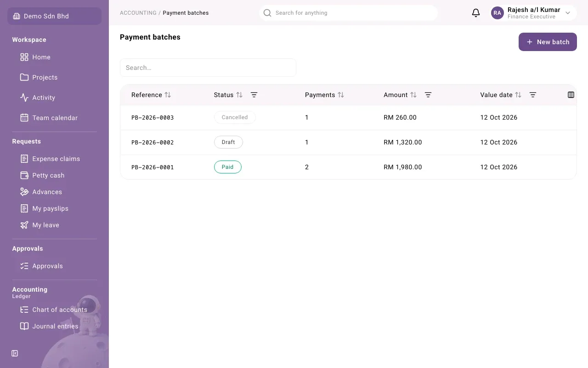The image size is (588, 368).
Task: Click the Payment batches breadcrumb text
Action: [186, 13]
